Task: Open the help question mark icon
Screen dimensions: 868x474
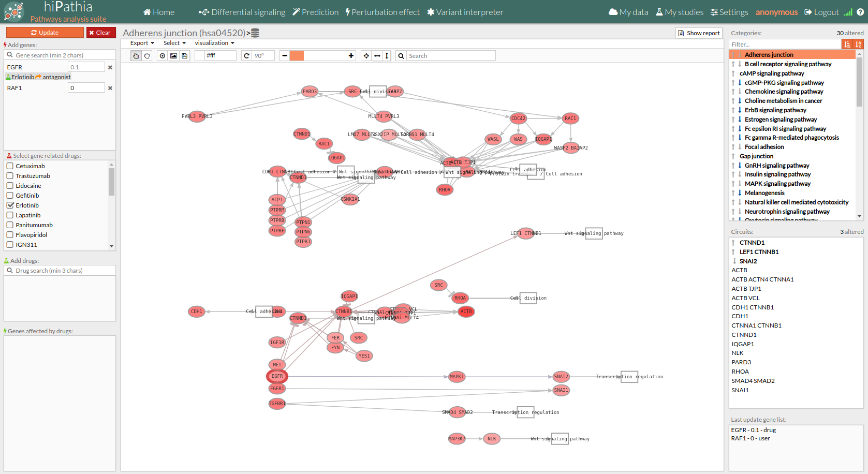Action: (x=860, y=12)
